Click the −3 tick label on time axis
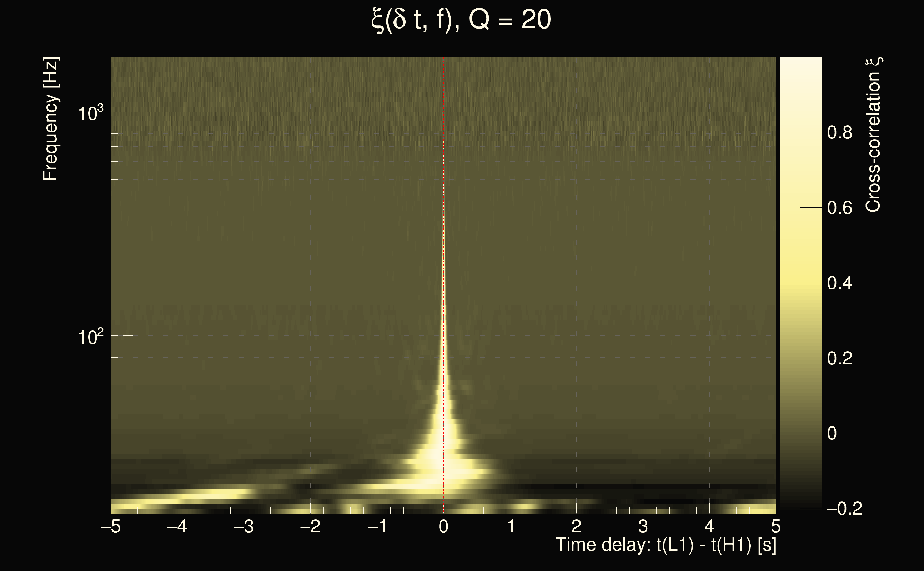 (243, 526)
